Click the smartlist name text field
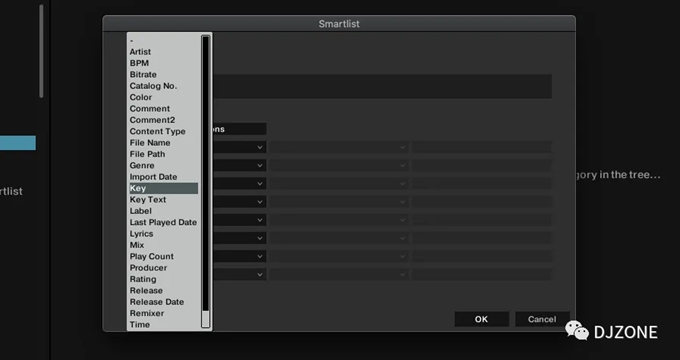 (382, 86)
